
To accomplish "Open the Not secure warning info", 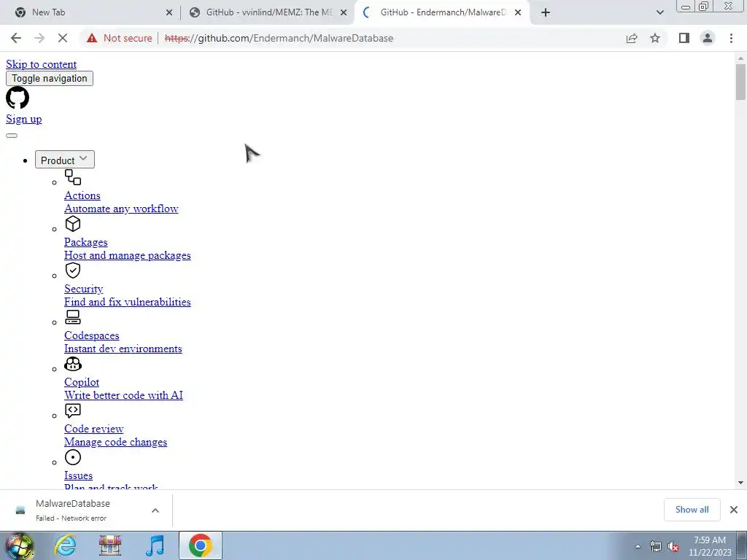I will pyautogui.click(x=119, y=38).
